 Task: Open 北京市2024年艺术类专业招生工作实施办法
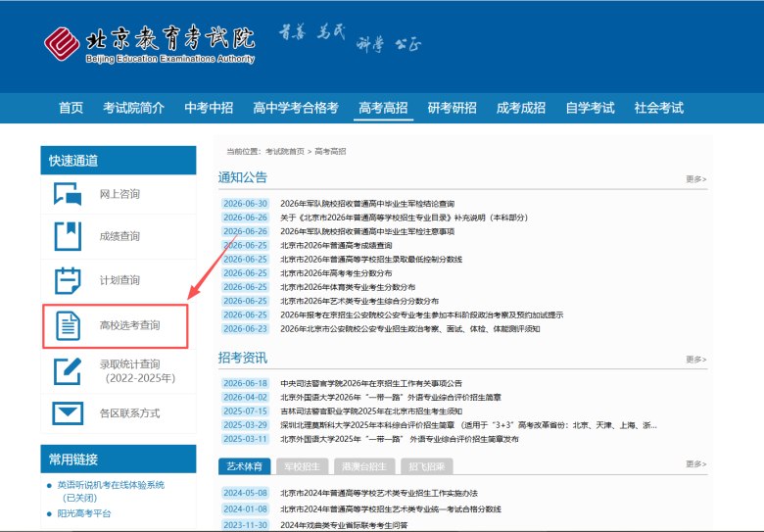click(x=379, y=493)
